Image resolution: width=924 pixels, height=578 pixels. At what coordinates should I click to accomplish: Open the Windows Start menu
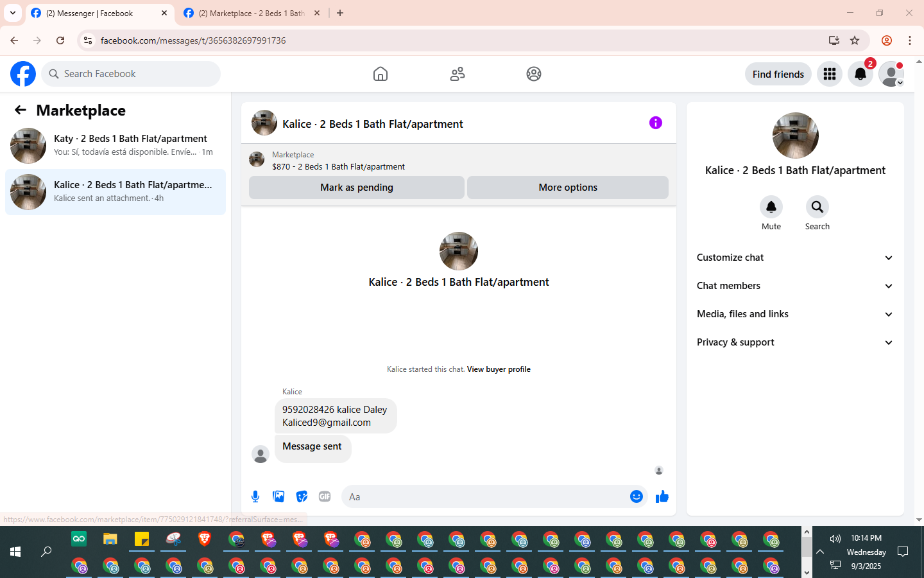15,552
